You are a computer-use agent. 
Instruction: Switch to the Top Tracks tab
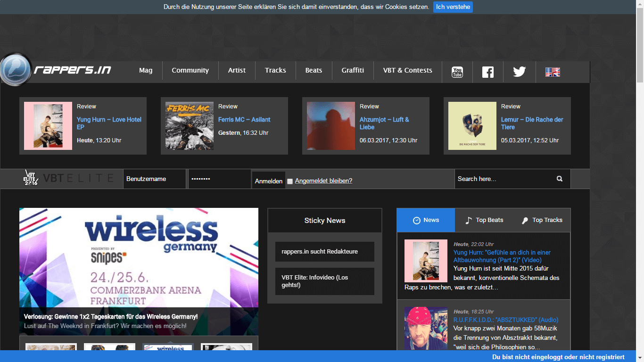[x=542, y=220]
